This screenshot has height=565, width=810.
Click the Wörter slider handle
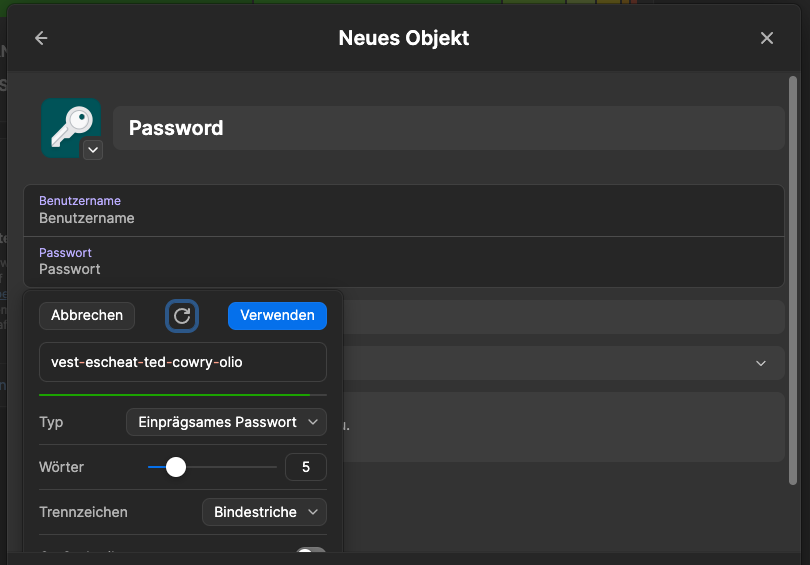coord(176,467)
